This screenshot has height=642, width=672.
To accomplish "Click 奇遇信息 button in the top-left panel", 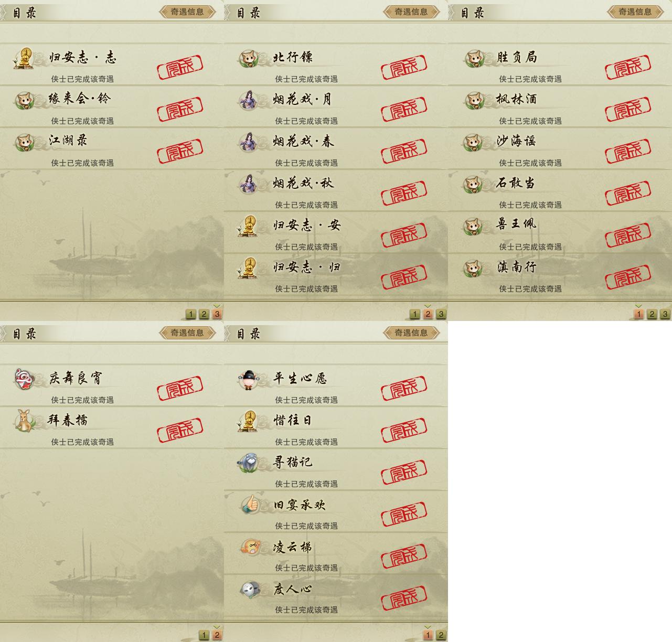I will click(x=187, y=12).
